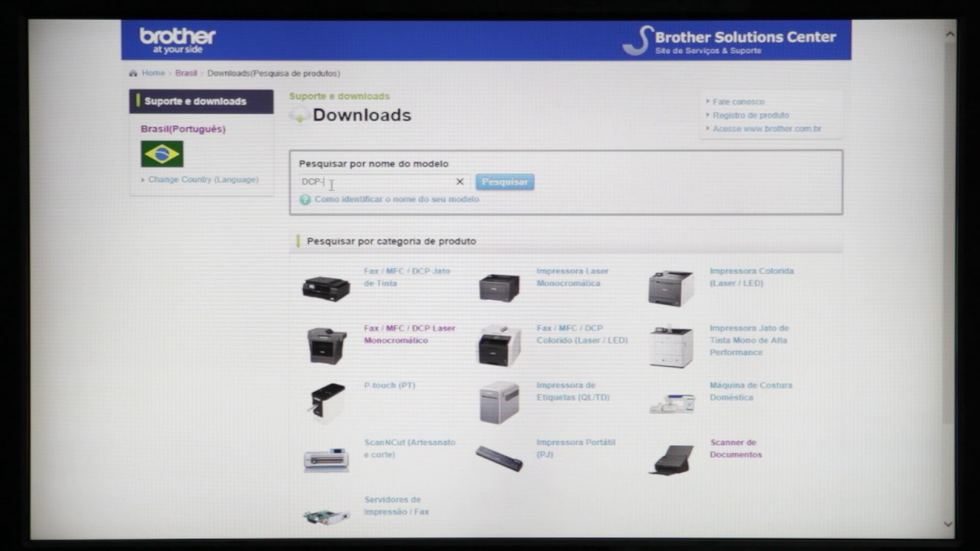
Task: Open the Brasil breadcrumb link
Action: pos(186,73)
